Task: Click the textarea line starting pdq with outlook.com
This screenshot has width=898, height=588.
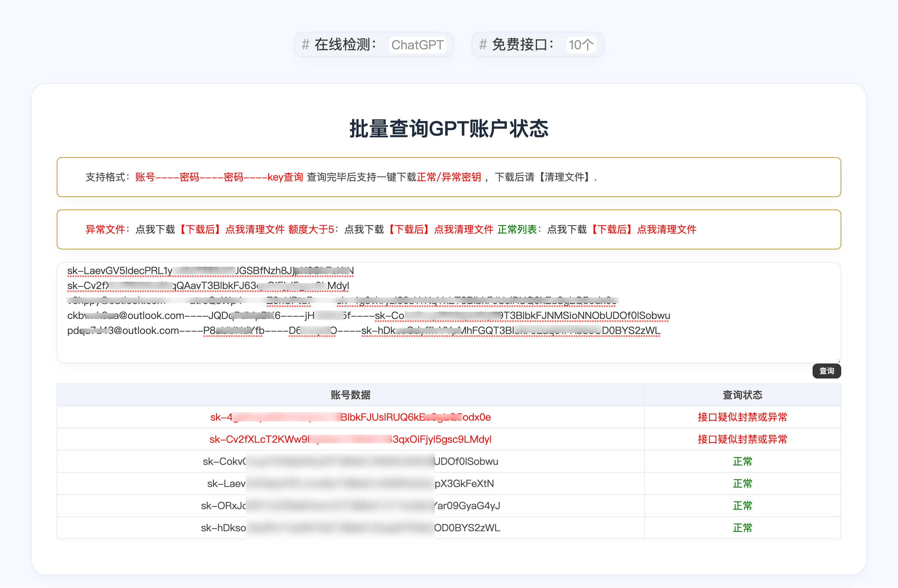Action: pos(364,331)
